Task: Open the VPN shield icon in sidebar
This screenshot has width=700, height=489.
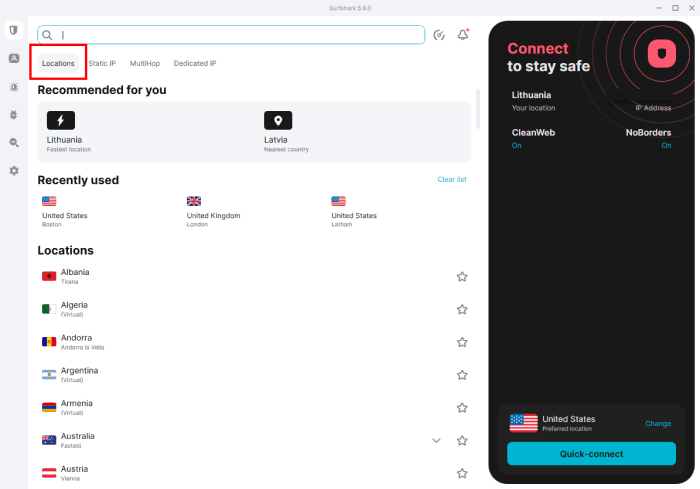Action: tap(14, 30)
